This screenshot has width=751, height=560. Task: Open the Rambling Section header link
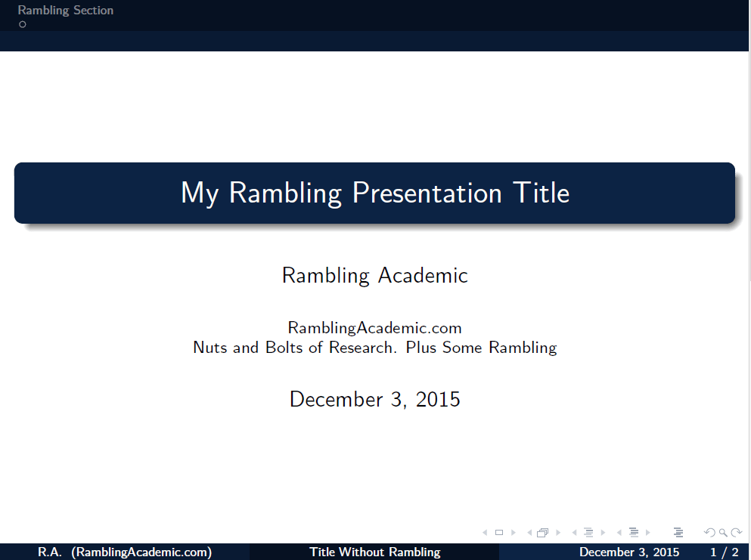[66, 11]
